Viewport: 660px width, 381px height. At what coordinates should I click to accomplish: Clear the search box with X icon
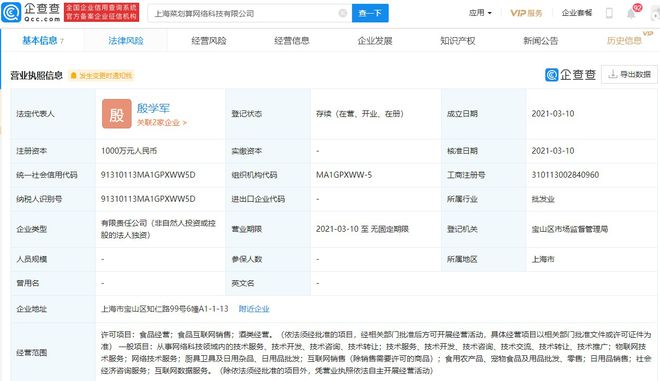coord(343,13)
